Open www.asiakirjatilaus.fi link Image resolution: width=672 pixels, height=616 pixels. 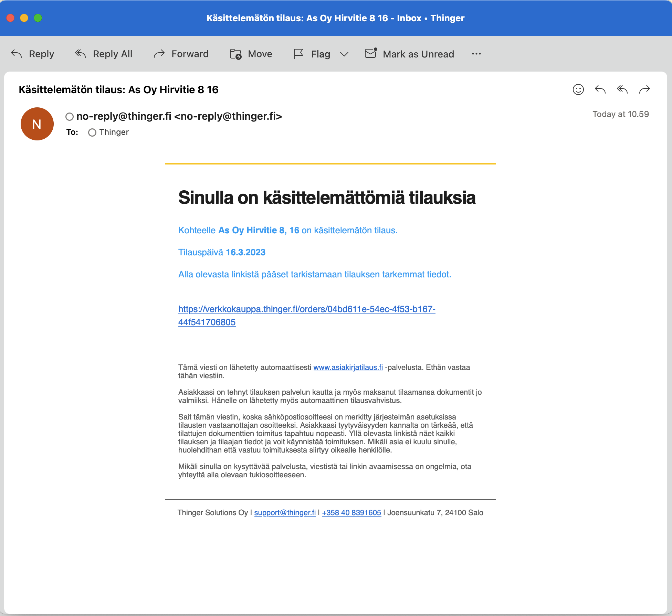[x=348, y=368]
